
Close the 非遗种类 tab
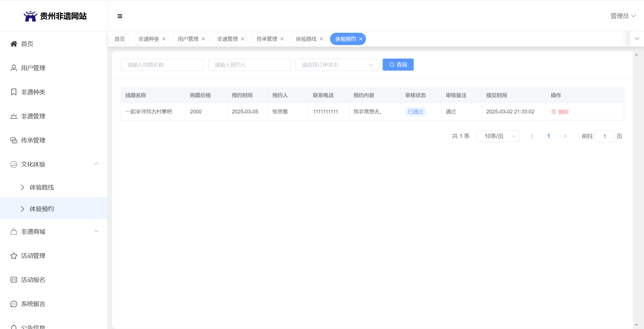pos(164,39)
